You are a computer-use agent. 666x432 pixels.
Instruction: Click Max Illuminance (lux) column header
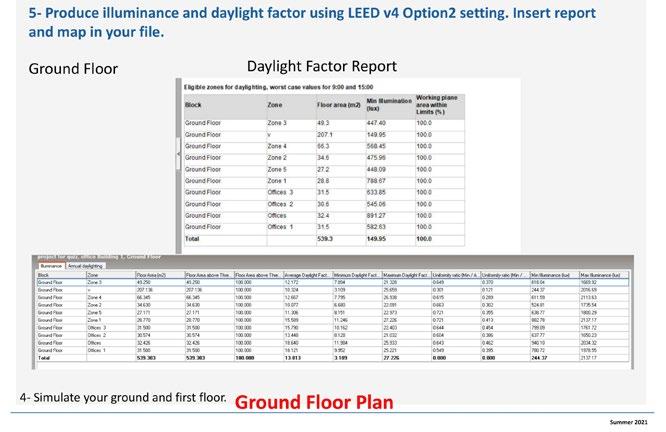[x=604, y=275]
